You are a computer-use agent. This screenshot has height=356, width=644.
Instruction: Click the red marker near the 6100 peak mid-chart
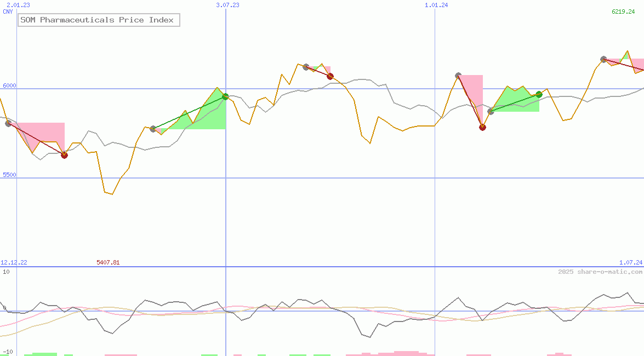pyautogui.click(x=329, y=76)
